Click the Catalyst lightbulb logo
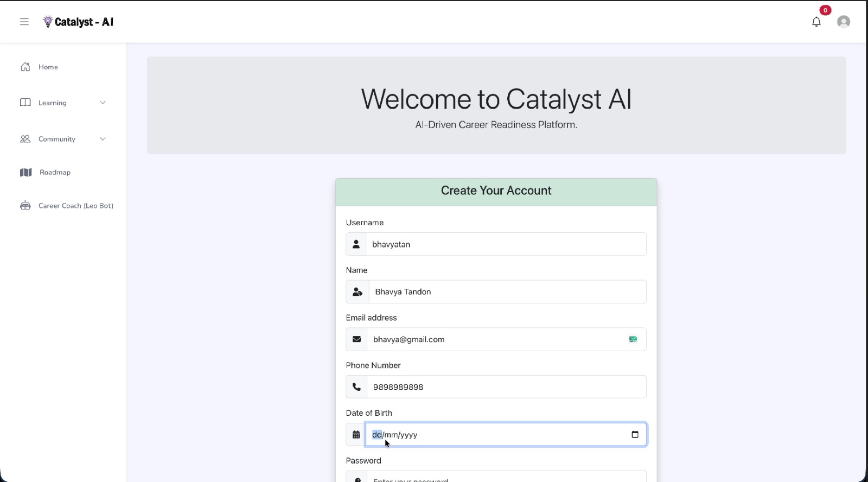 pos(48,22)
